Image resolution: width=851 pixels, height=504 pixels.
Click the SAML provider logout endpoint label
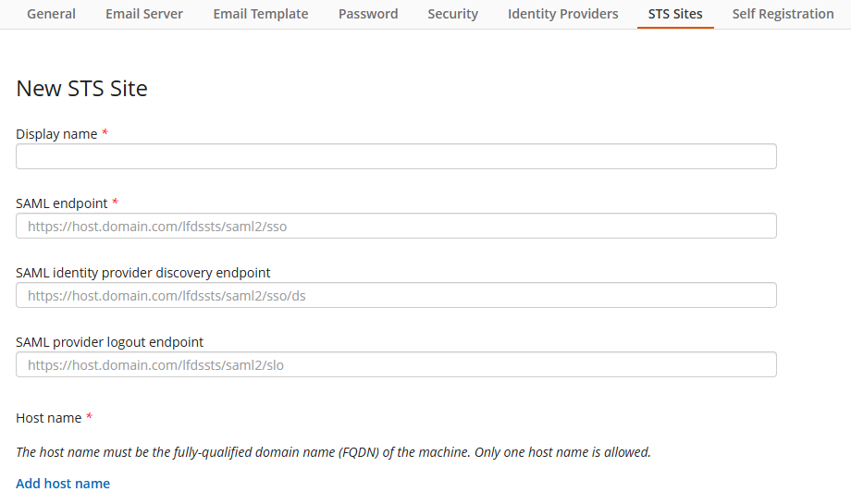pyautogui.click(x=109, y=342)
